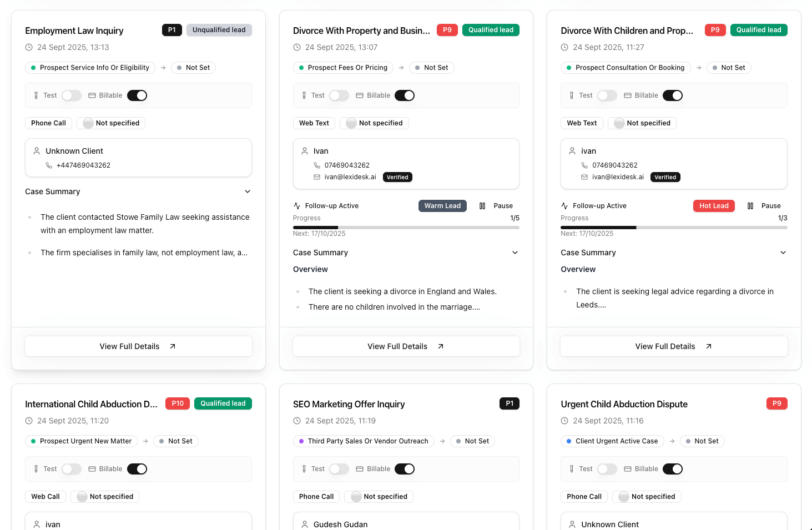Click the Not Set tag on the SEO Marketing Offer card
The width and height of the screenshot is (812, 530).
click(472, 441)
